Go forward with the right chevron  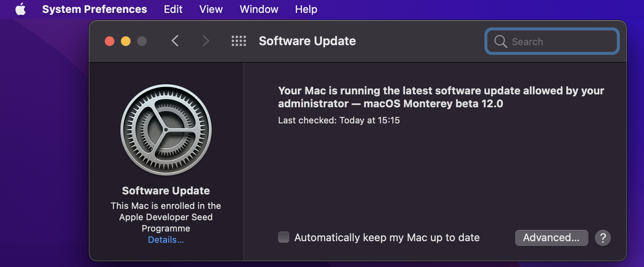[x=206, y=41]
